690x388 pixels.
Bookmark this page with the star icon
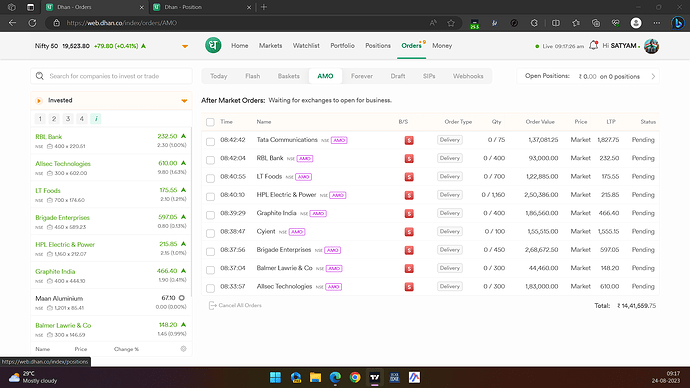[x=451, y=23]
